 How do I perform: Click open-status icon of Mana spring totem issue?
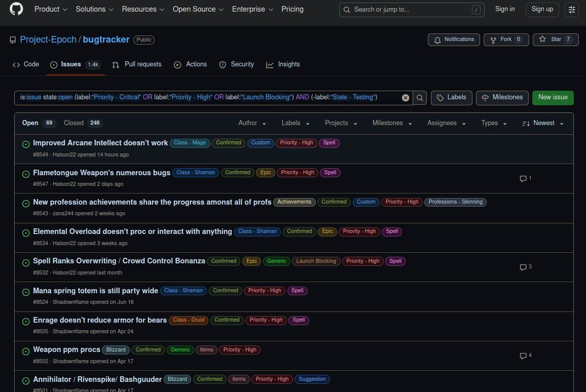26,292
